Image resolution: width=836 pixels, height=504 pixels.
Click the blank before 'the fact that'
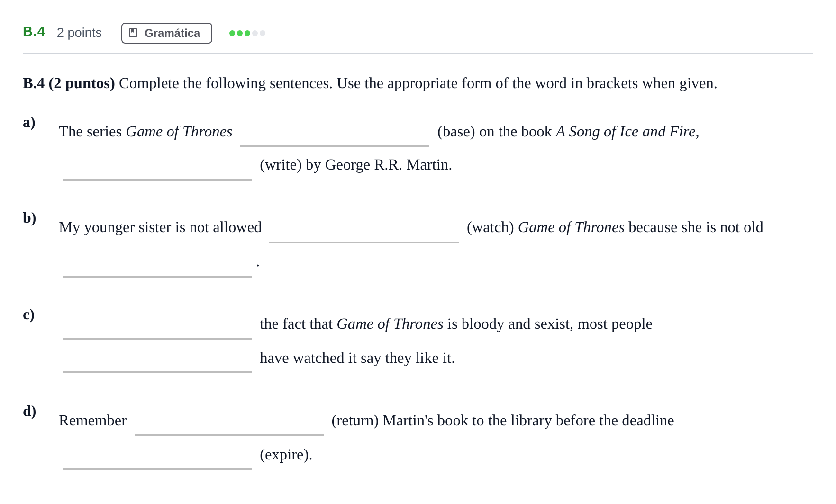pos(157,325)
